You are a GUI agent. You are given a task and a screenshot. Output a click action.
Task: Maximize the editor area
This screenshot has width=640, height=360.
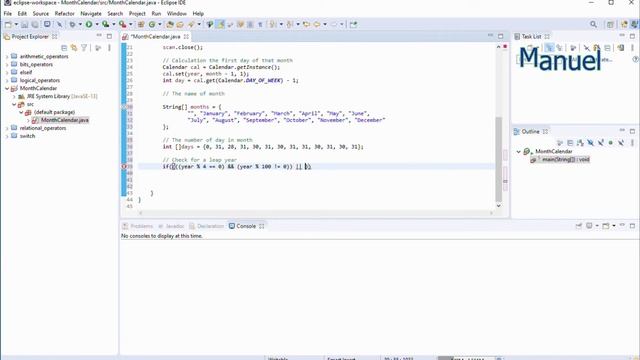500,36
